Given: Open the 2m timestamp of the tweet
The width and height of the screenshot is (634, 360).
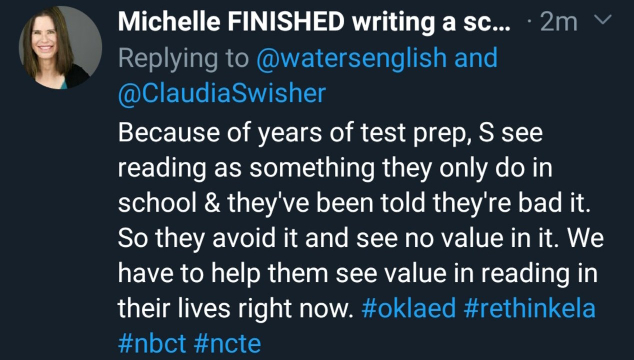Looking at the screenshot, I should tap(559, 22).
